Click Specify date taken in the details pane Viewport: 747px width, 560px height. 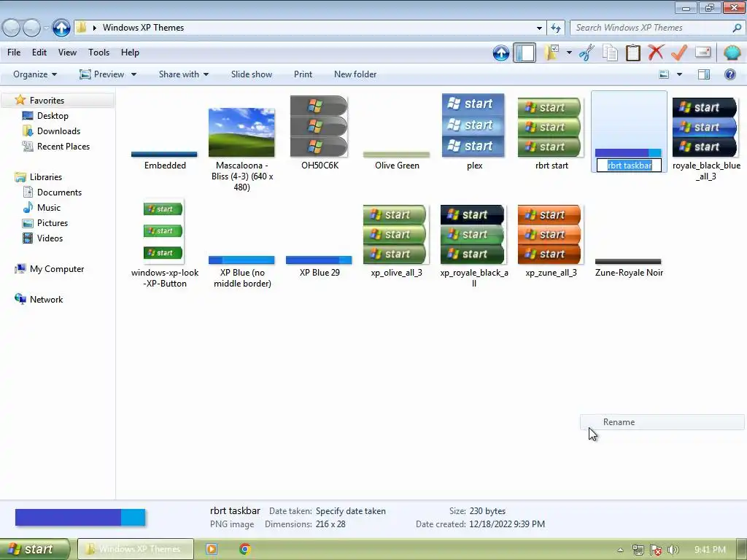tap(351, 511)
